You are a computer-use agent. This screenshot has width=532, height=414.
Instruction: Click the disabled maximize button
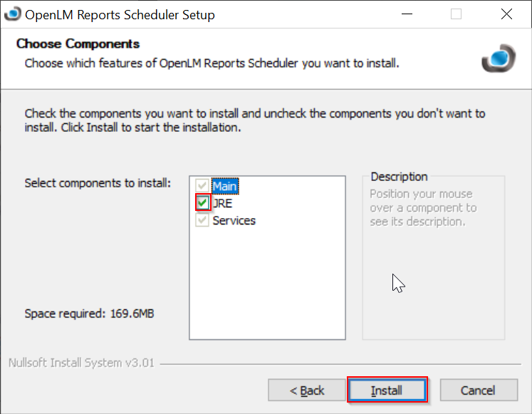point(457,14)
